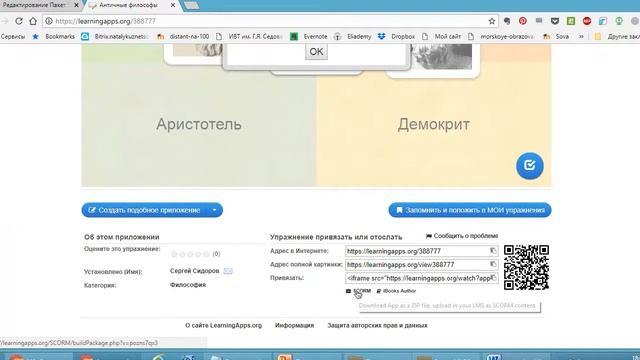This screenshot has width=640, height=360.
Task: Click the email envelope next to Сергей Сидоров
Action: (228, 271)
